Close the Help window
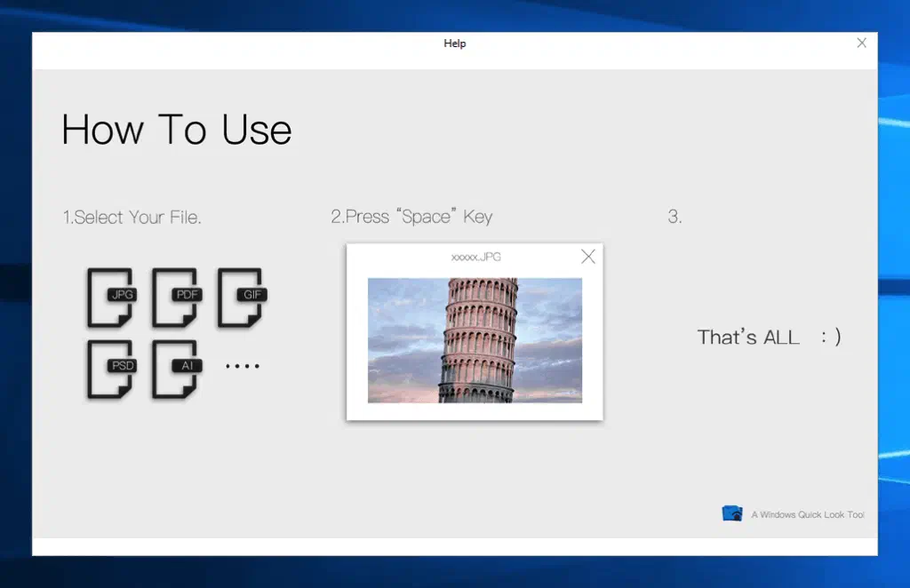Viewport: 910px width, 588px height. tap(861, 43)
